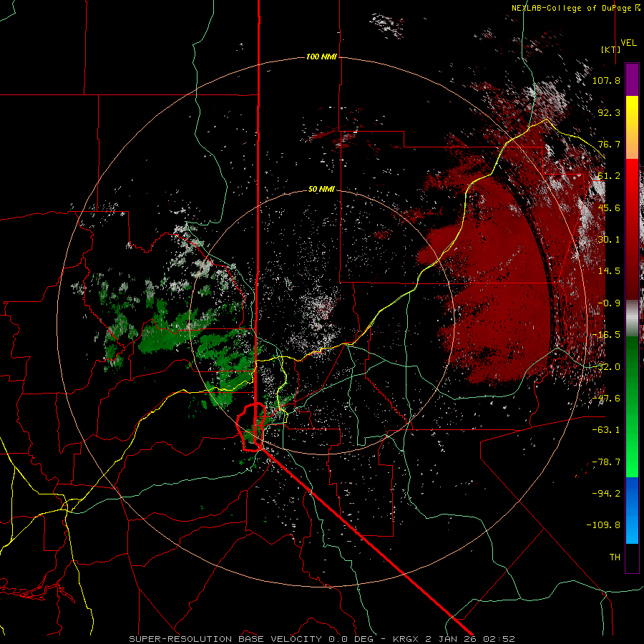The height and width of the screenshot is (644, 644).
Task: Click the 100 NMI range ring label
Action: (x=321, y=57)
